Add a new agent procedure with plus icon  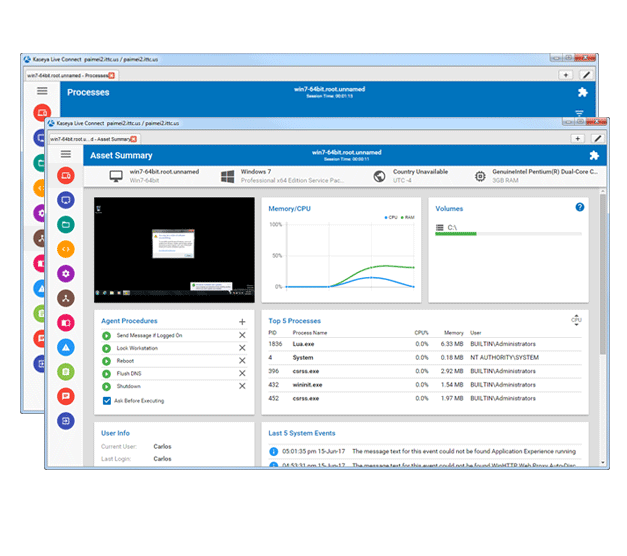242,322
